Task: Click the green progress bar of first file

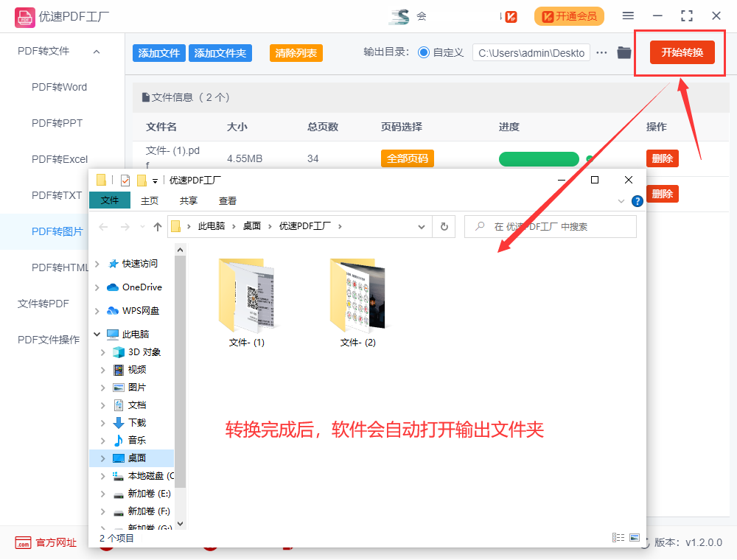Action: [x=539, y=159]
